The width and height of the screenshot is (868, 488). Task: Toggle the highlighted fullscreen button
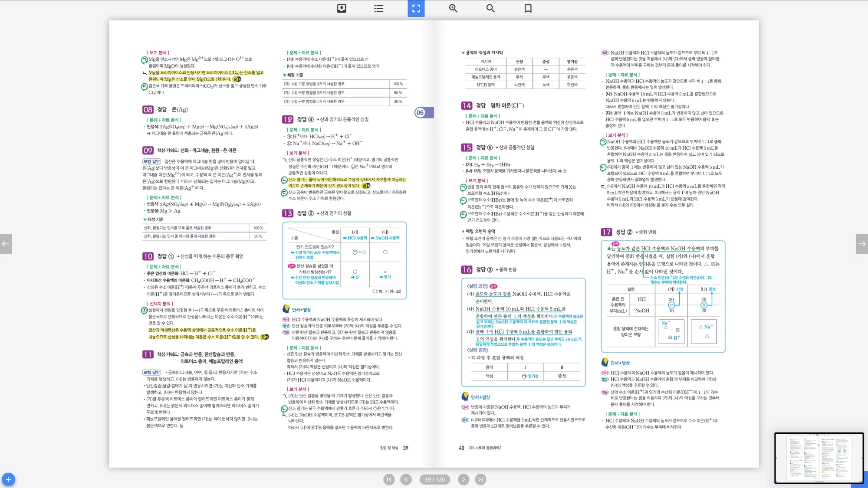tap(416, 8)
